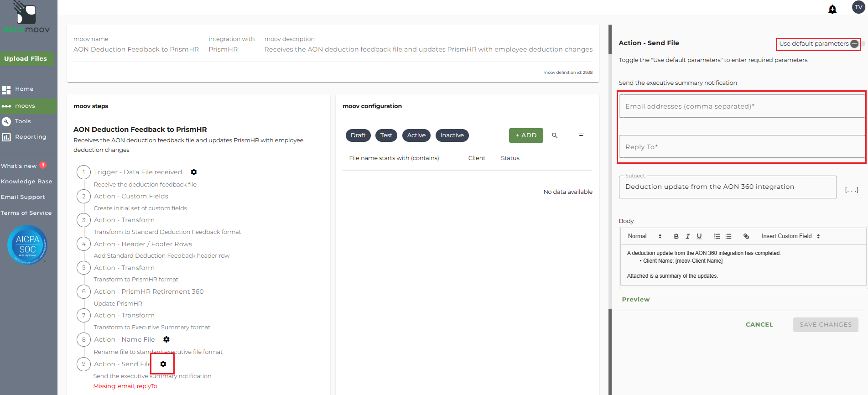Open Email Support link

[23, 197]
